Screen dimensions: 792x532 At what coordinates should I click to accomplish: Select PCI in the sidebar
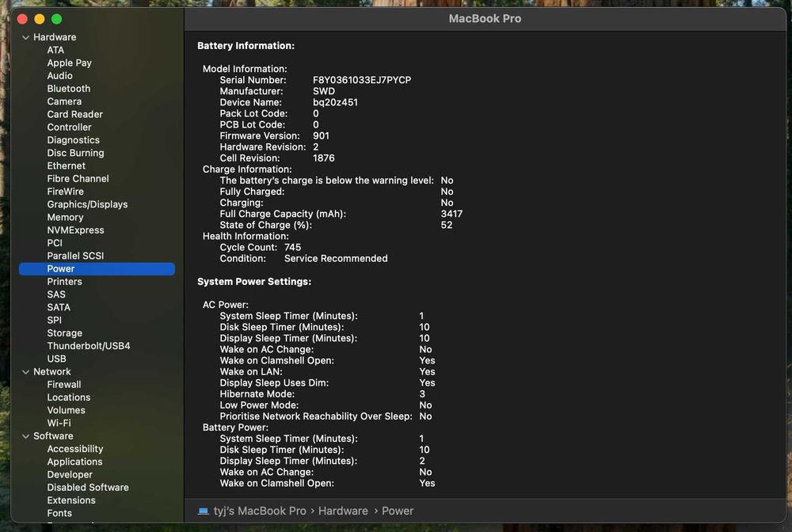coord(55,243)
